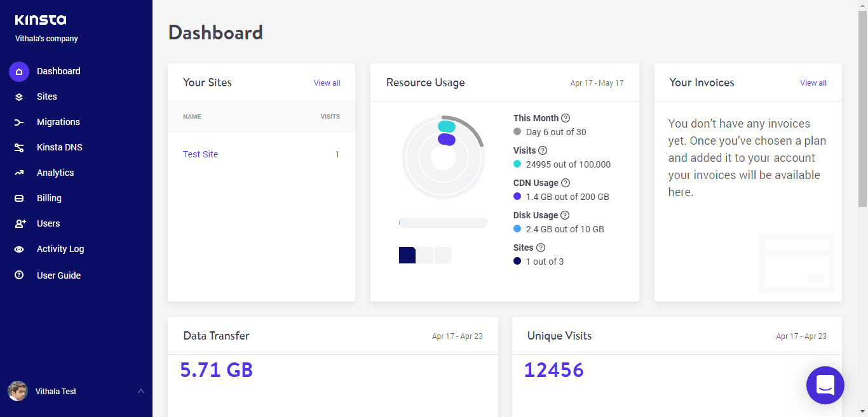Click the Migrations arrow icon

tap(19, 122)
